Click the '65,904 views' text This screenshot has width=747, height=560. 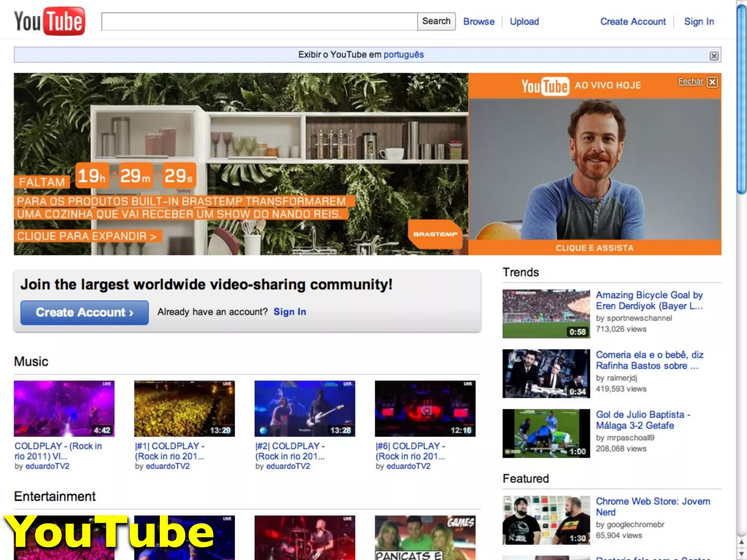pyautogui.click(x=619, y=536)
